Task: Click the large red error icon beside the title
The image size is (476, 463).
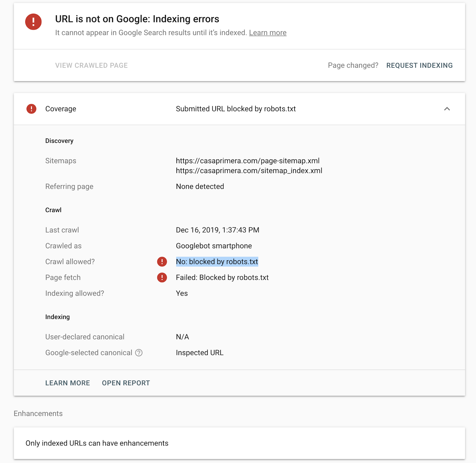Action: tap(33, 22)
